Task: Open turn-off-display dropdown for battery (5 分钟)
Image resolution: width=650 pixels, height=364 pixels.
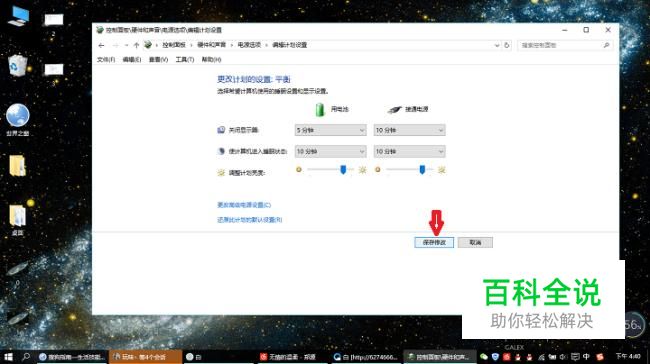Action: 330,130
